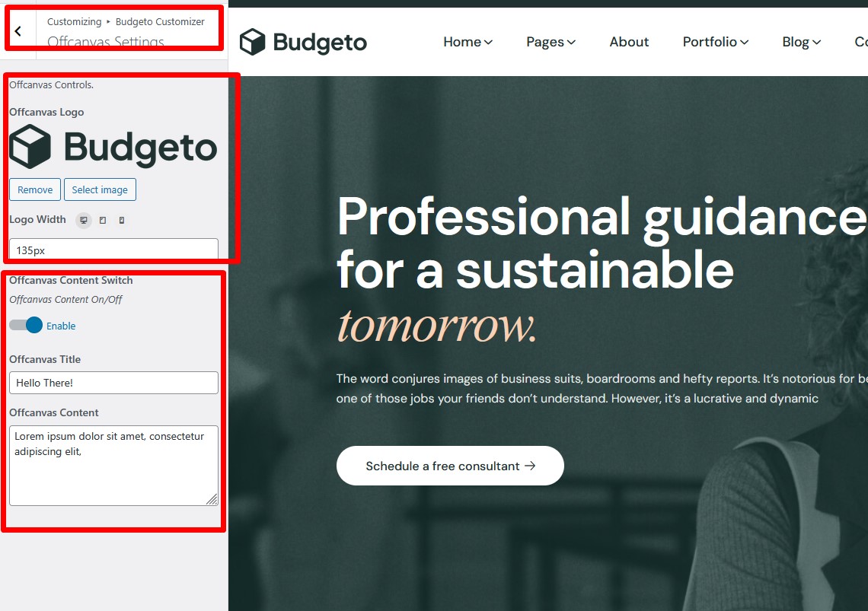Toggle the Offcanvas Content Enable switch
Screen dimensions: 868x611
26,326
